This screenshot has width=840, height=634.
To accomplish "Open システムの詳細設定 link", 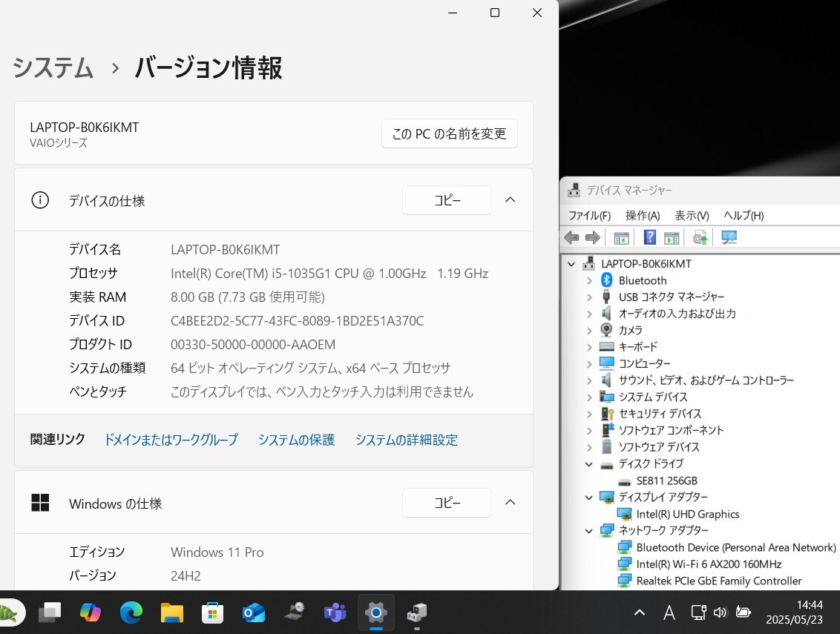I will (x=407, y=440).
